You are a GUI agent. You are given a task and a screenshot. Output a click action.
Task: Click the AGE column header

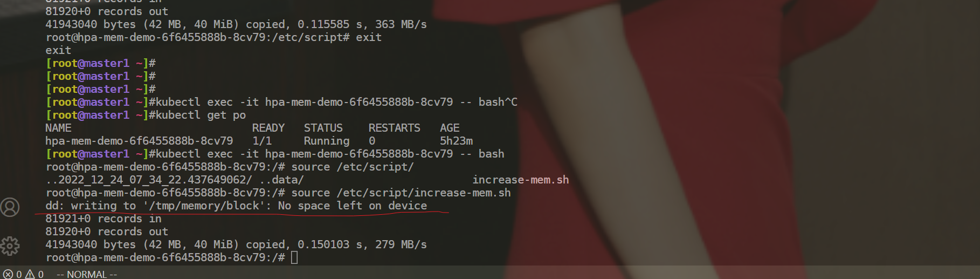coord(450,128)
